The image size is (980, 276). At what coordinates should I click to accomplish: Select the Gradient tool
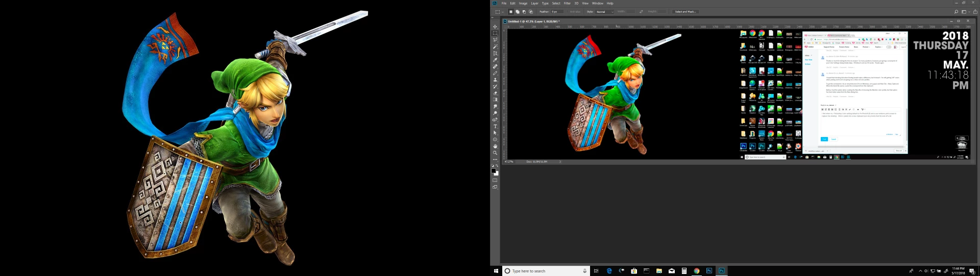[x=495, y=100]
